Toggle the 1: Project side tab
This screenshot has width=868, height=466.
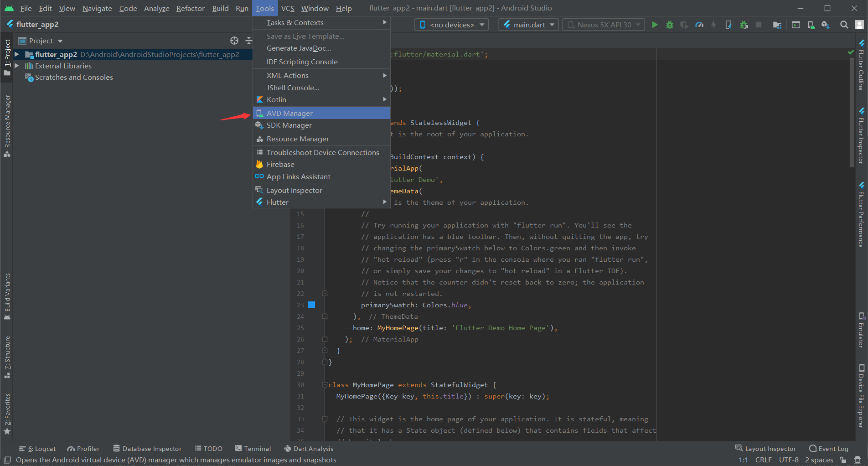coord(7,57)
